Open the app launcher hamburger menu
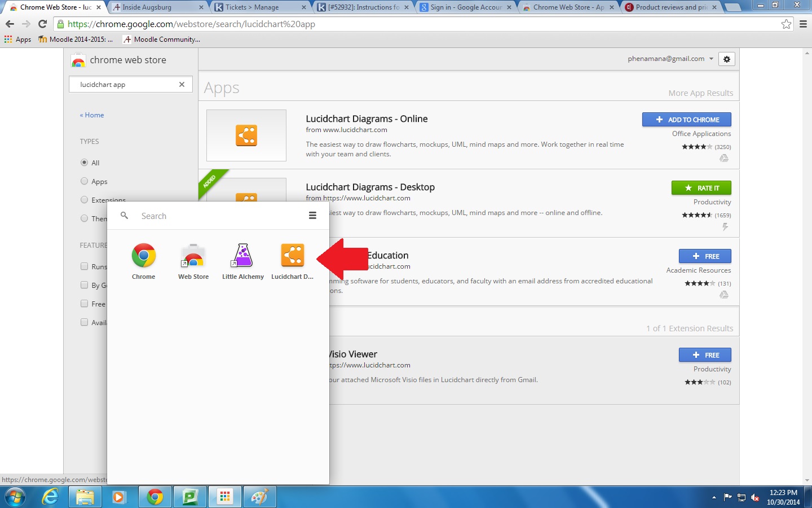 point(312,216)
